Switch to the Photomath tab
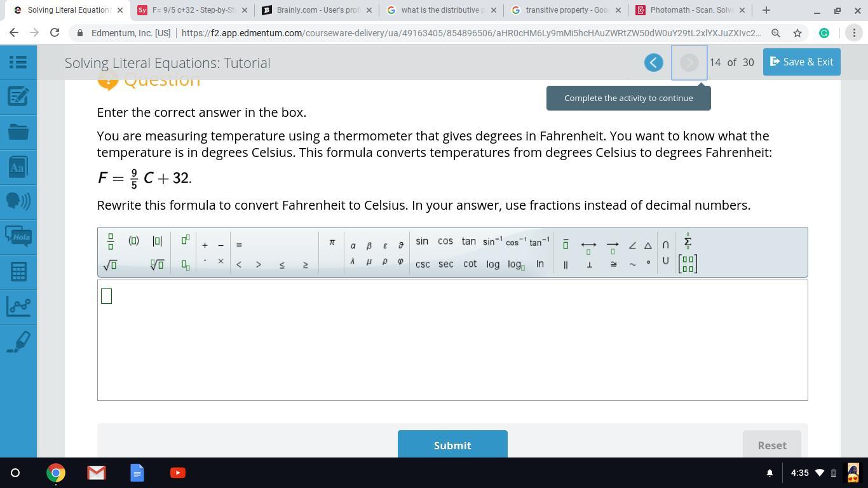 click(x=689, y=10)
